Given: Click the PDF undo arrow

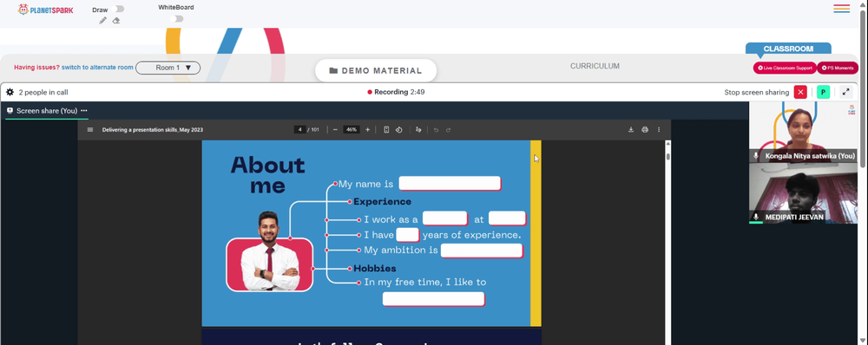Looking at the screenshot, I should pyautogui.click(x=437, y=130).
